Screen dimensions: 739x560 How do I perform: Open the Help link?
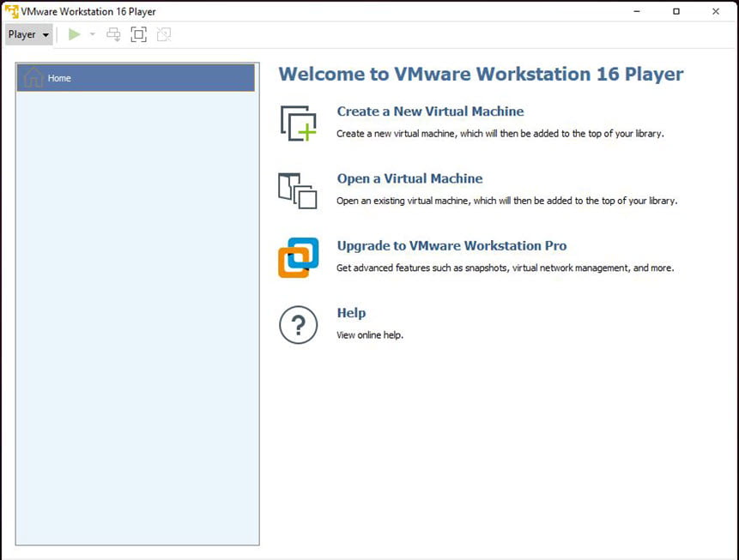(351, 313)
